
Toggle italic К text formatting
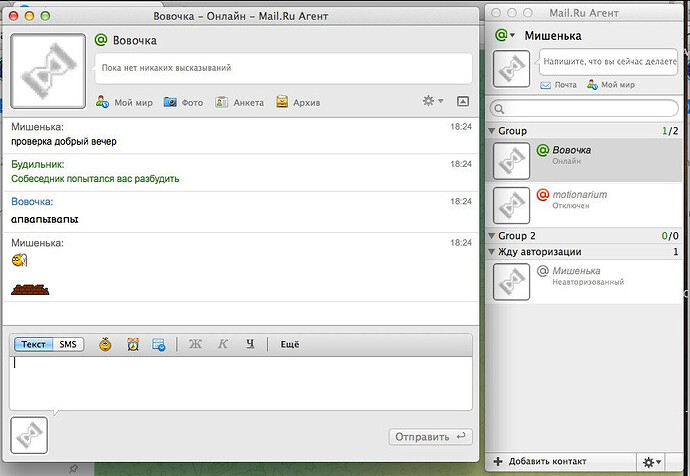[222, 344]
